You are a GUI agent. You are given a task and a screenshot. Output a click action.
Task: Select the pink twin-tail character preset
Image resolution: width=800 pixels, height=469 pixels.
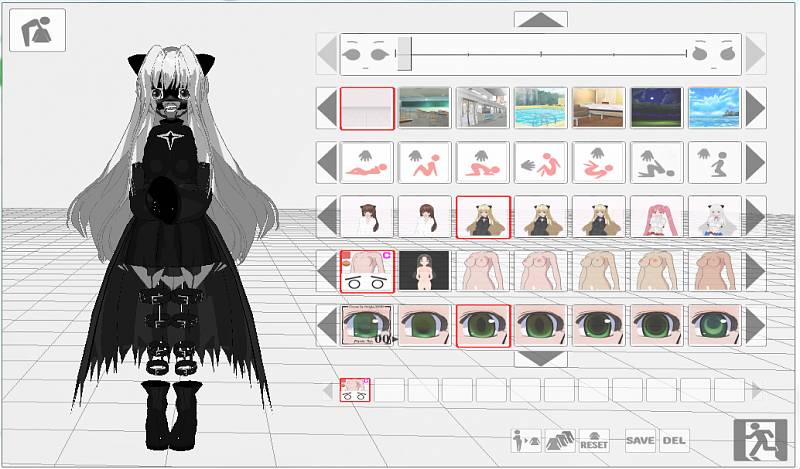[657, 216]
